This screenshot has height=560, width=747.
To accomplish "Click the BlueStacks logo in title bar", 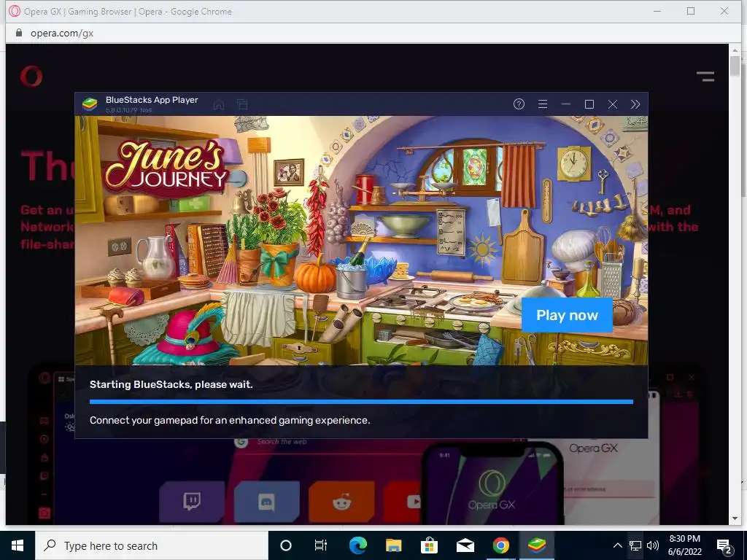I will (90, 104).
